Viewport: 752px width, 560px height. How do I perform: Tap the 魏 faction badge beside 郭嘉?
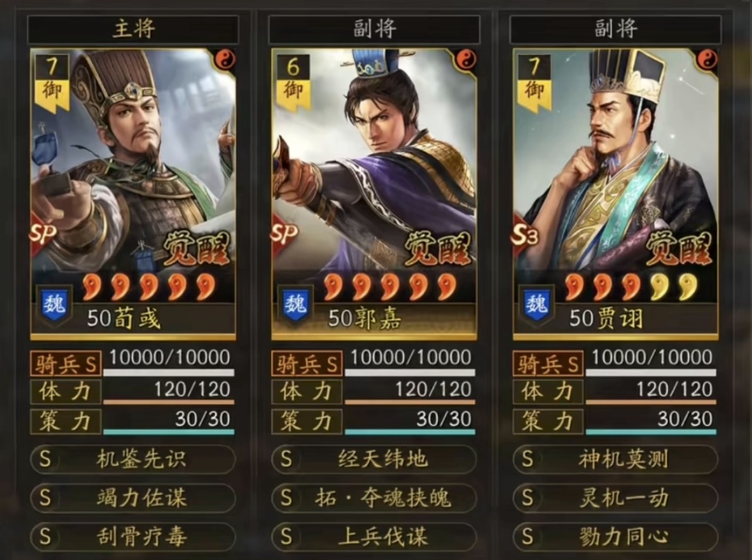point(296,305)
